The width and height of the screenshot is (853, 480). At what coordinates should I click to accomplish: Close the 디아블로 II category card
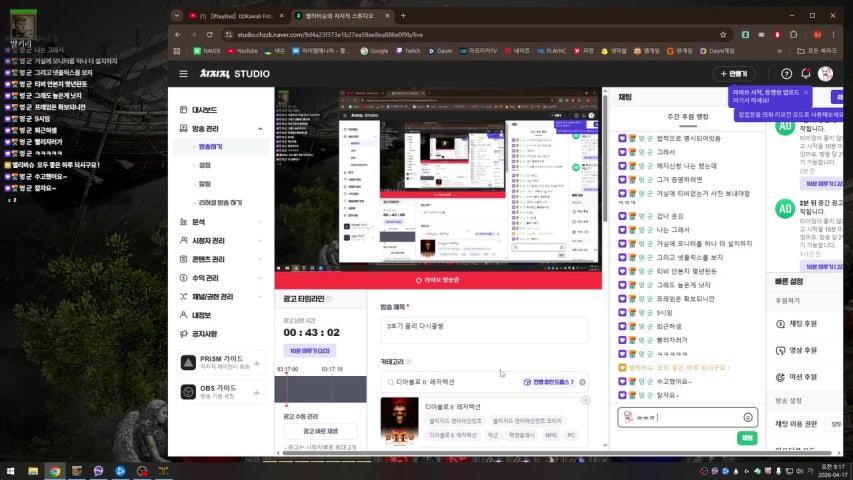(585, 400)
